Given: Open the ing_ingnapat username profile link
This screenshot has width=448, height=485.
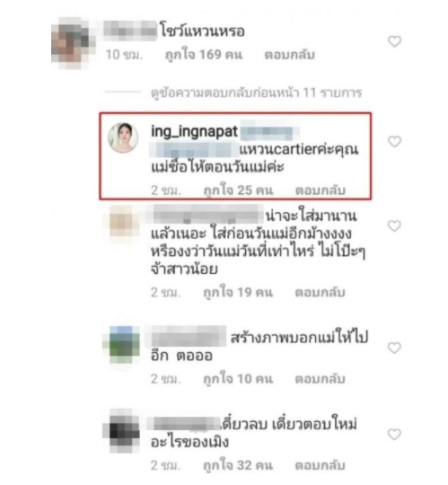Looking at the screenshot, I should click(195, 132).
